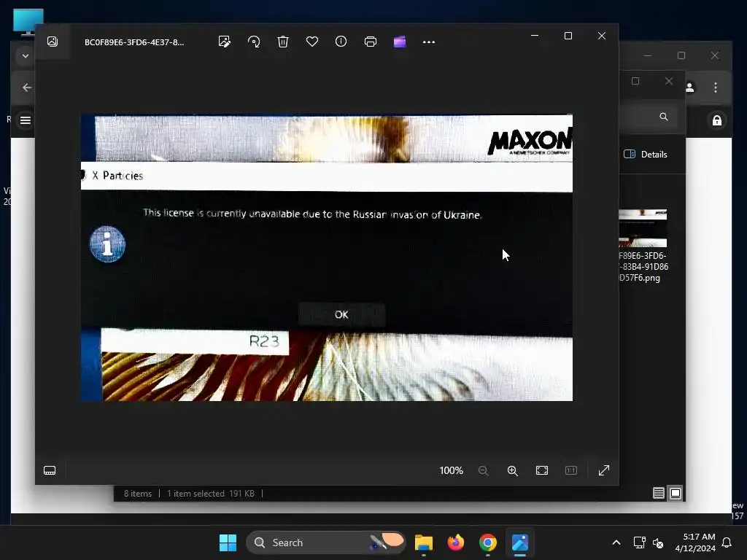This screenshot has width=747, height=560.
Task: Print the image using the printer icon
Action: point(370,42)
